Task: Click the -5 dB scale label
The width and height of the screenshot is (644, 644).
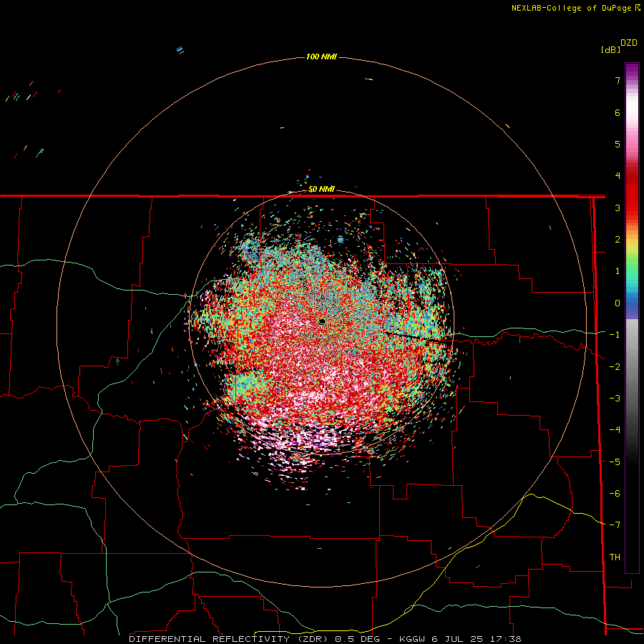Action: (615, 462)
